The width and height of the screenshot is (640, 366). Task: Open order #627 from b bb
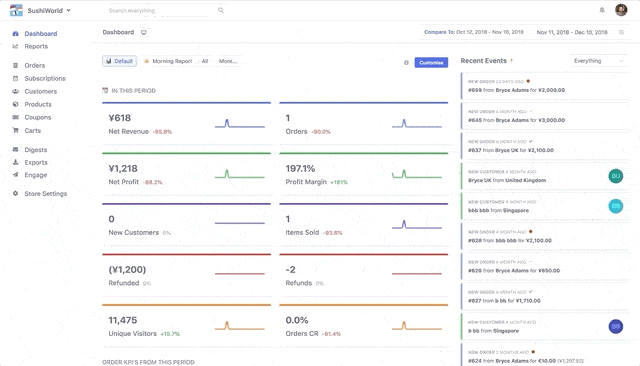click(x=545, y=297)
